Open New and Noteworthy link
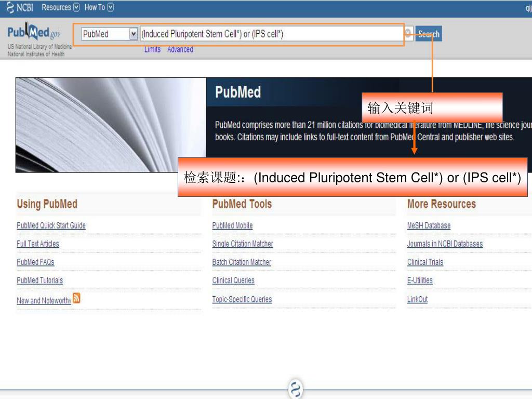The image size is (532, 399). [44, 301]
